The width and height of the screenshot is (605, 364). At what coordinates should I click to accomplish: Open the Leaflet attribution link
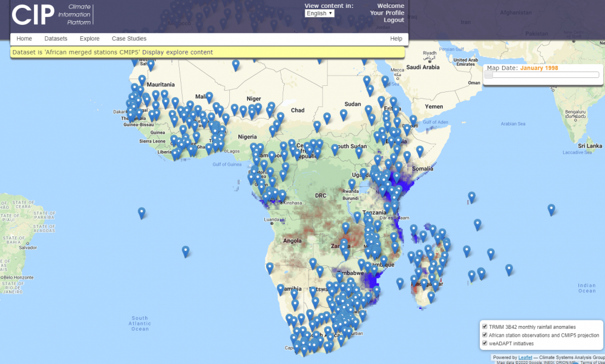[x=525, y=357]
